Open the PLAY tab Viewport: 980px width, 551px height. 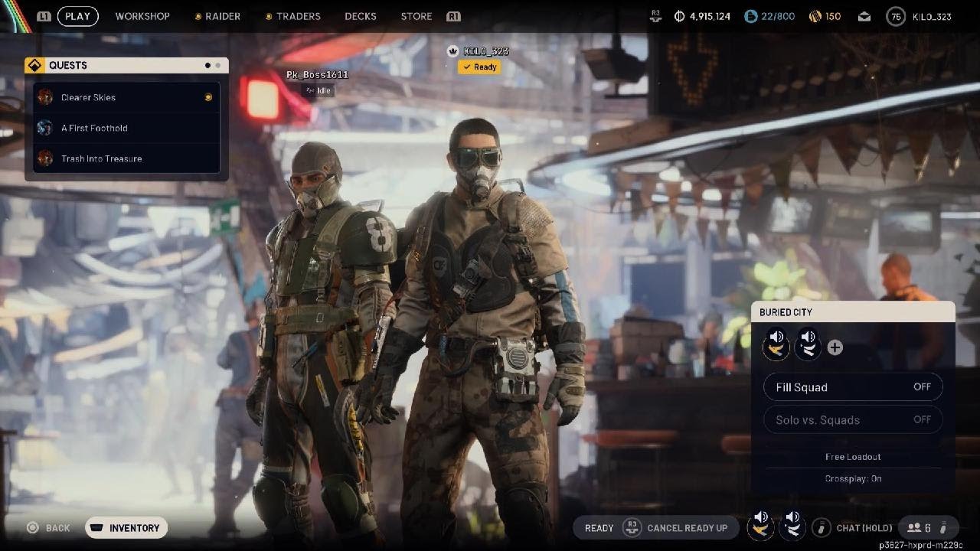pos(77,16)
